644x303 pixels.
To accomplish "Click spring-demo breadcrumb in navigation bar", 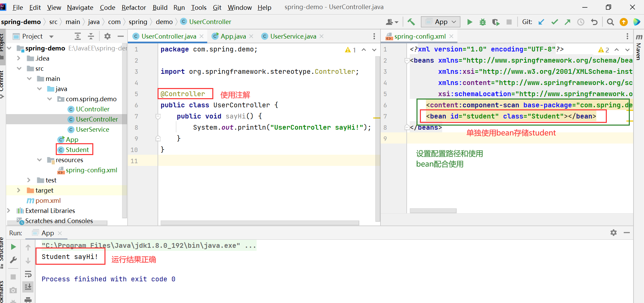I will (x=21, y=22).
